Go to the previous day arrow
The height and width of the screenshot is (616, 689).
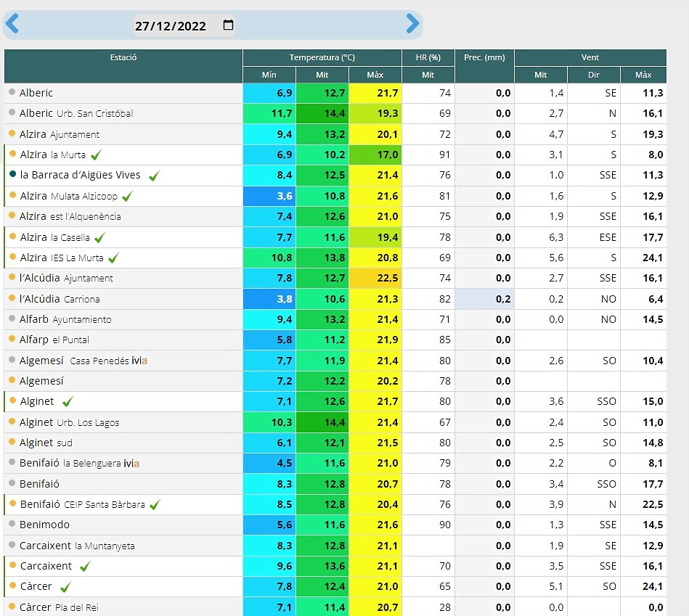pos(12,23)
